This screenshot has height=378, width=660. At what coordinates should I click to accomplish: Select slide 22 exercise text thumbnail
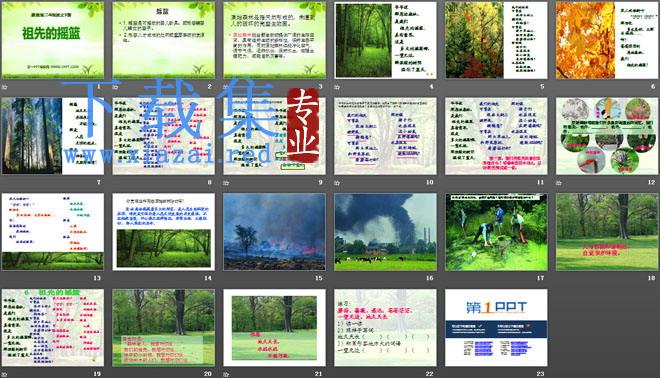coord(385,327)
